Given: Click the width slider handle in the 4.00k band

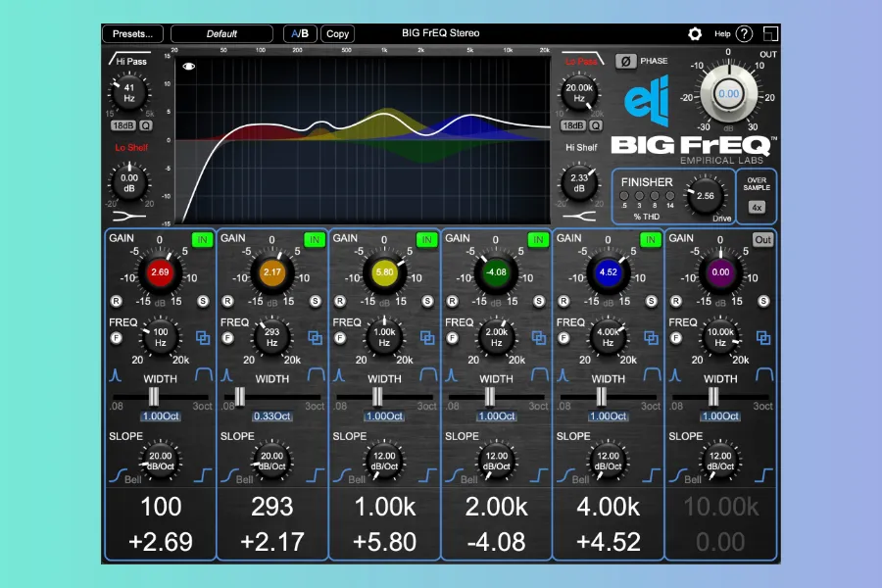Looking at the screenshot, I should click(602, 395).
